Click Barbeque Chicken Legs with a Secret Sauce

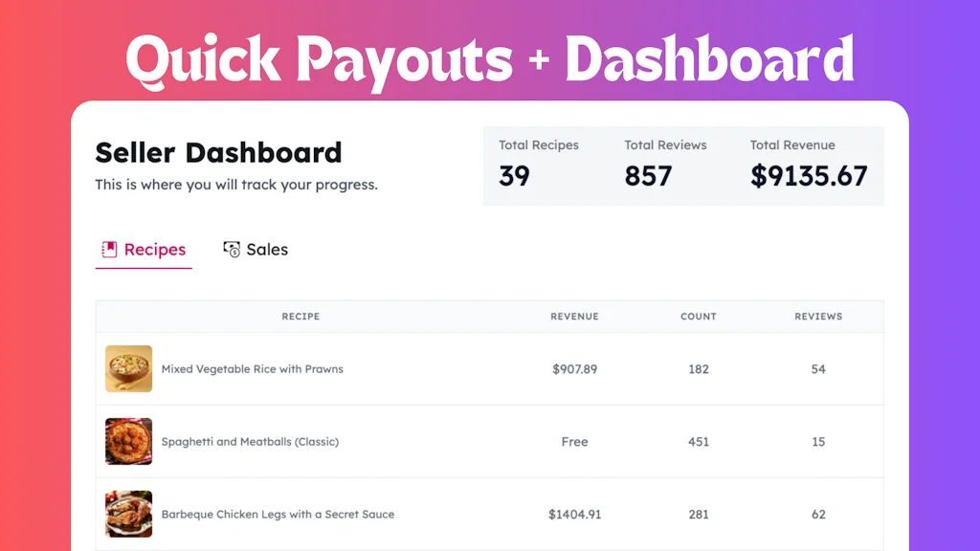tap(278, 515)
